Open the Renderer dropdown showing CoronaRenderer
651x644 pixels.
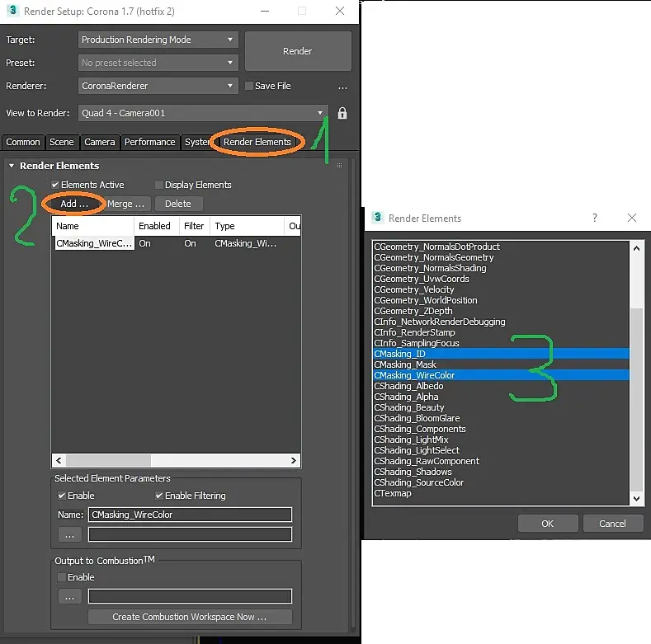(158, 86)
